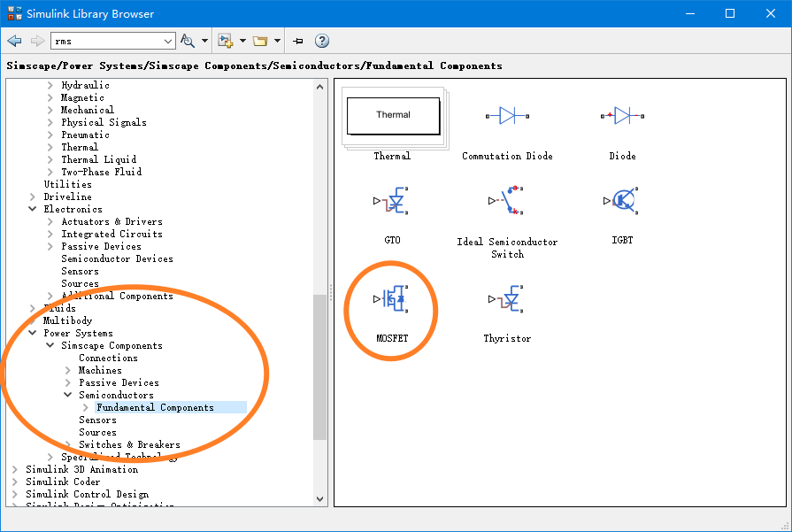Click the tree scrollbar up arrow
This screenshot has height=532, width=792.
(x=319, y=87)
